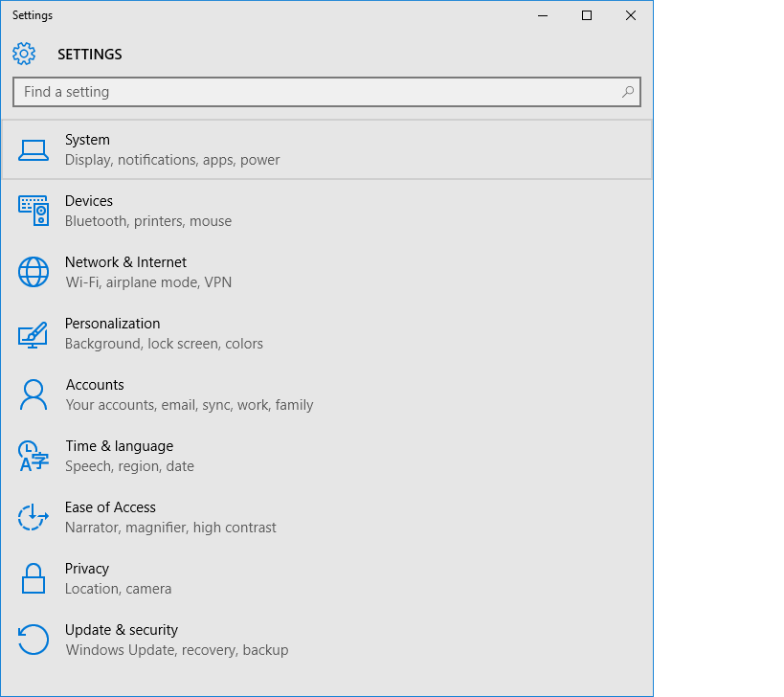Click the Ease of Access icon
Viewport: 784px width, 697px height.
[34, 517]
